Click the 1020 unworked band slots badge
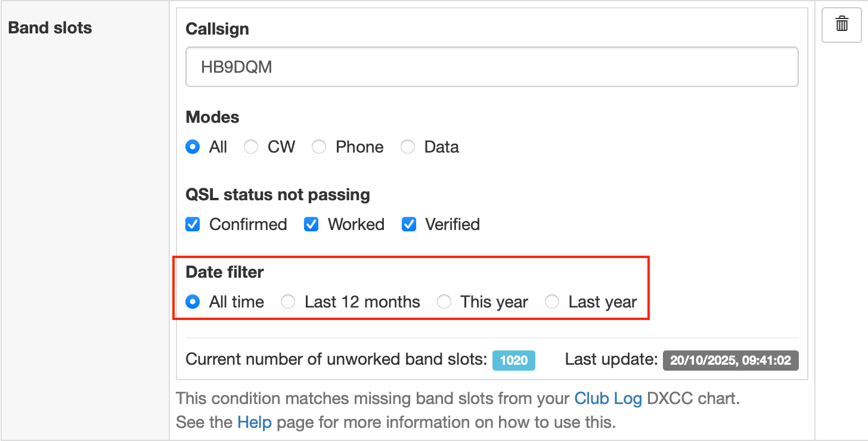 [513, 360]
